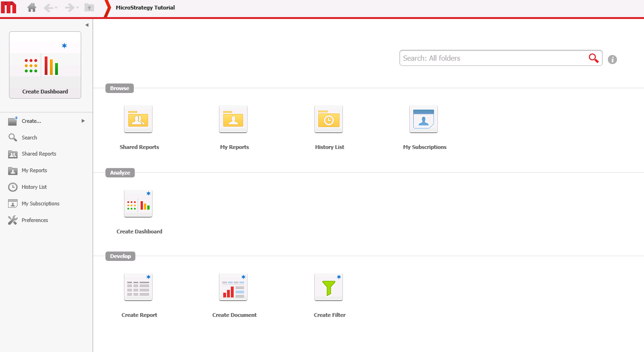This screenshot has width=644, height=352.
Task: Click the Create Report icon
Action: click(138, 287)
